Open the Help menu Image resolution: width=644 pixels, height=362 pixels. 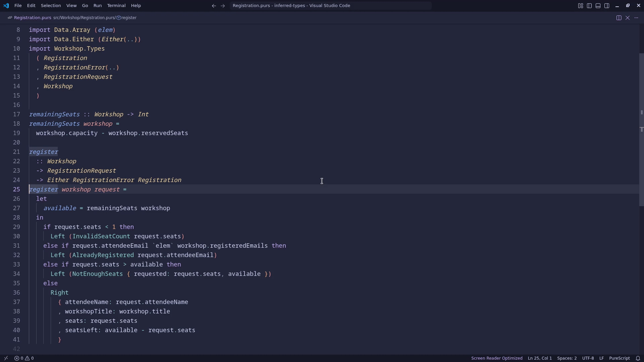coord(136,6)
